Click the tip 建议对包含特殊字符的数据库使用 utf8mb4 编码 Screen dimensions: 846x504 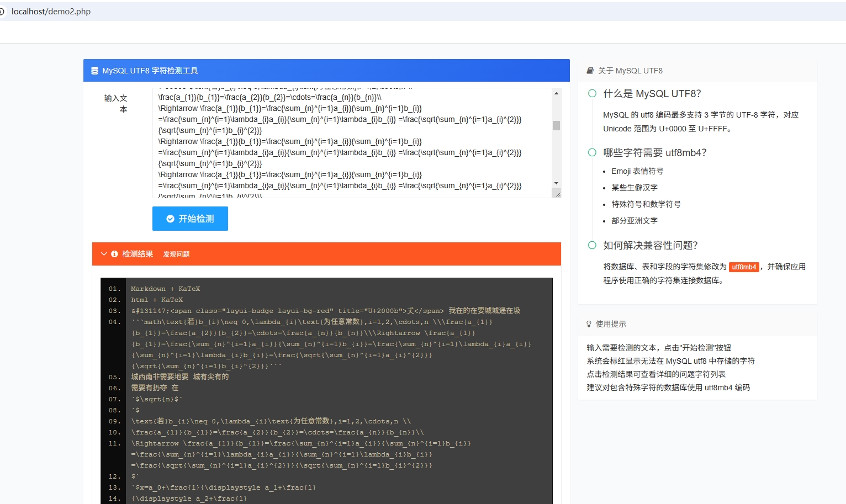pos(668,388)
